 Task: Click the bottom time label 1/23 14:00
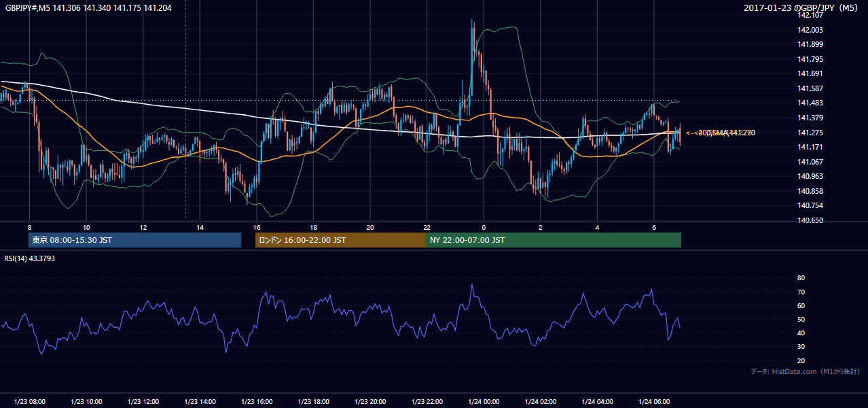[200, 402]
